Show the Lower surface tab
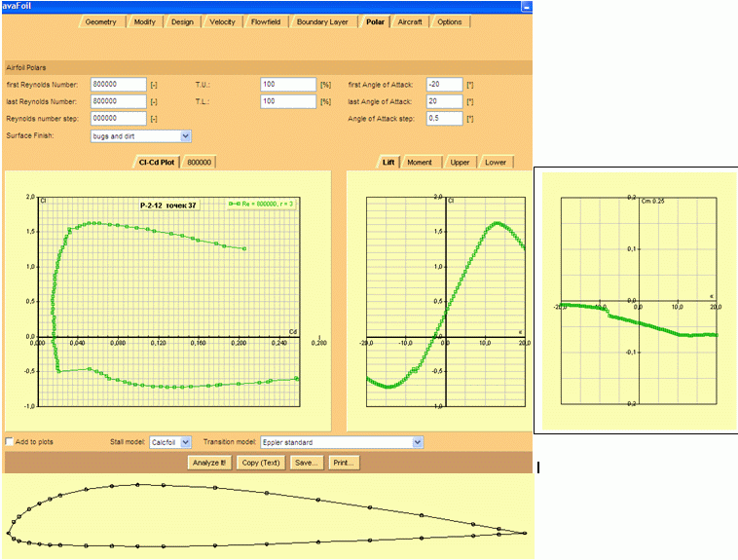Viewport: 738px width, 560px height. (x=496, y=162)
